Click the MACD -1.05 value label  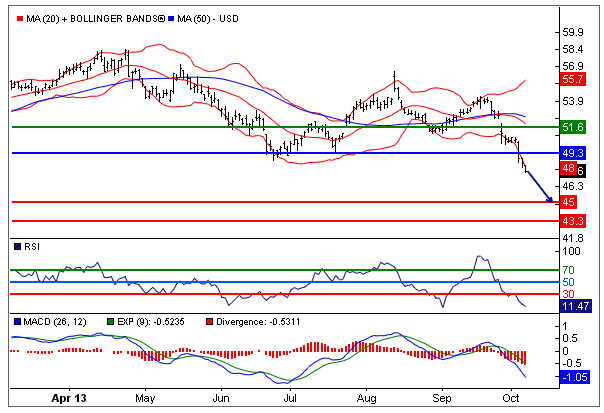pyautogui.click(x=574, y=377)
